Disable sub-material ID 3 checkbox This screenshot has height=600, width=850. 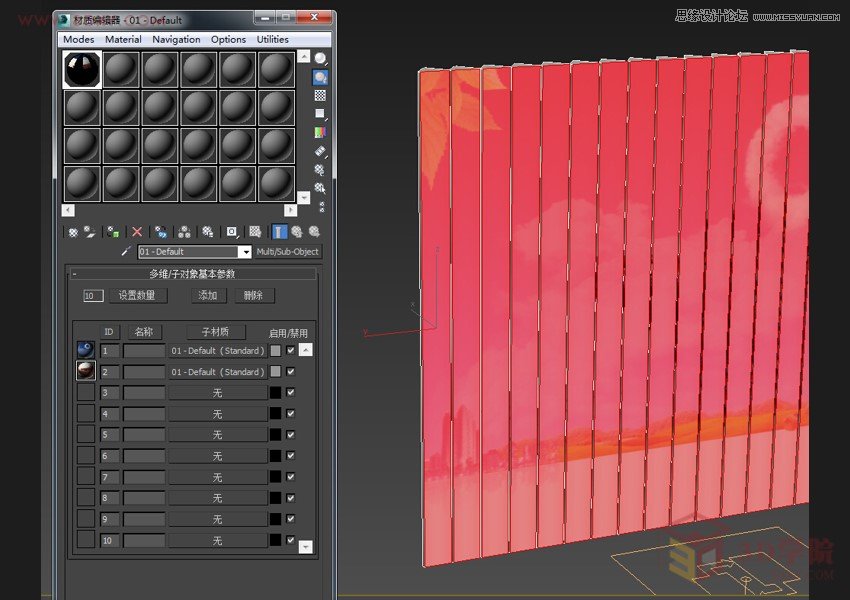click(x=289, y=391)
